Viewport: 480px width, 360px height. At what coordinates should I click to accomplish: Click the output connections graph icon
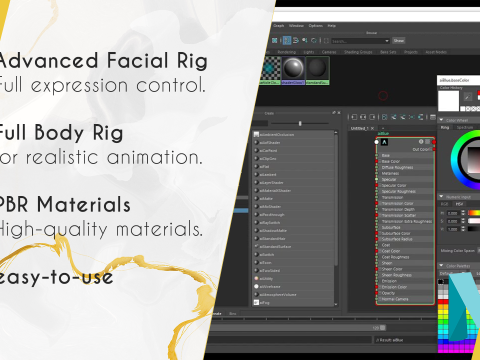click(372, 117)
